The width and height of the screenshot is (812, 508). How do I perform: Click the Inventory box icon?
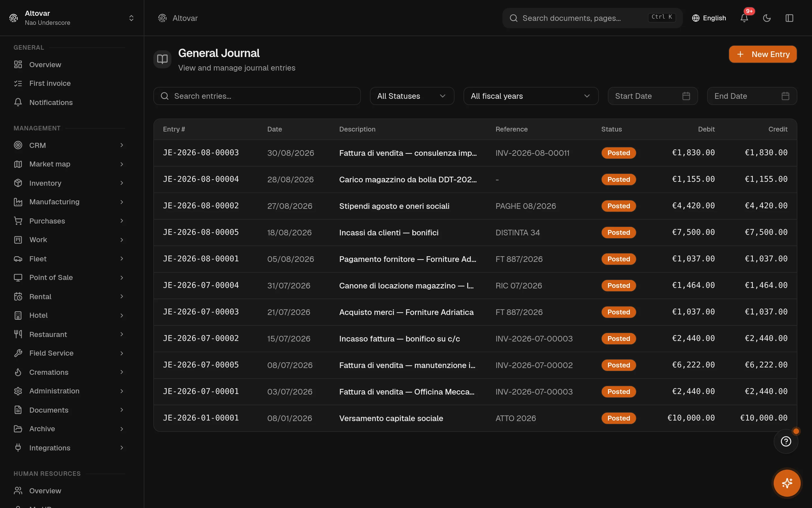(x=18, y=183)
